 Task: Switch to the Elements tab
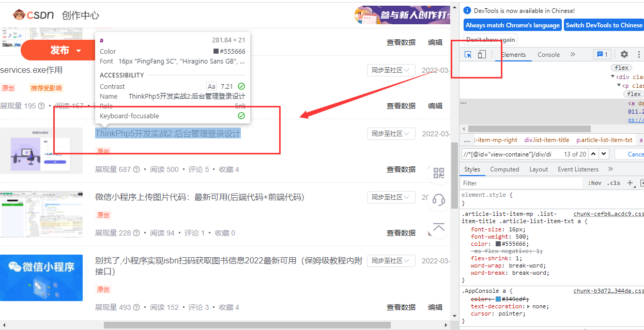[x=513, y=55]
